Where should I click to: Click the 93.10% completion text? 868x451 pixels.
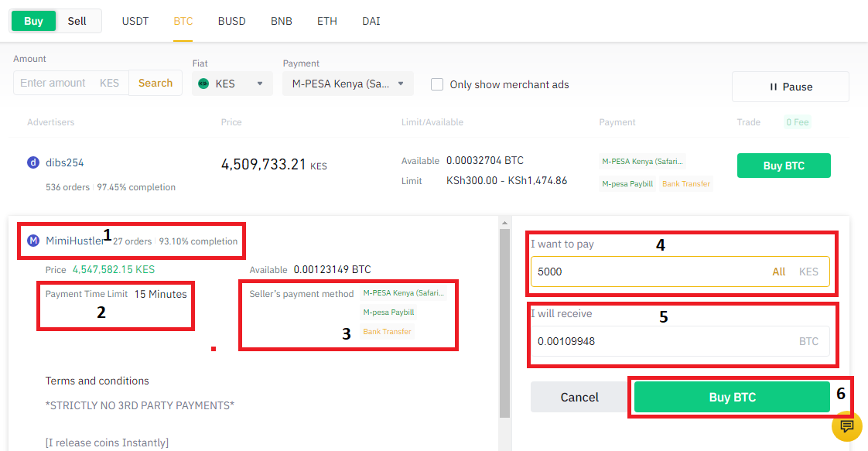(198, 241)
